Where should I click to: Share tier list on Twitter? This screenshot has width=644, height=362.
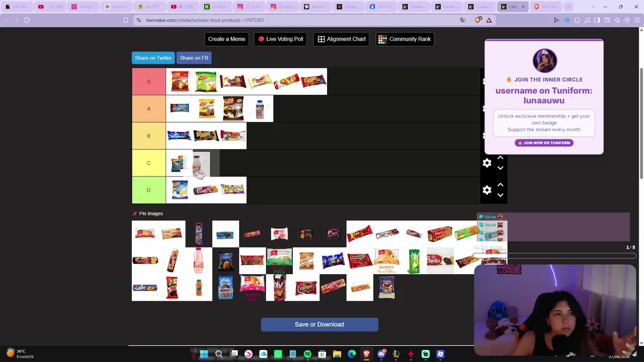coord(153,58)
